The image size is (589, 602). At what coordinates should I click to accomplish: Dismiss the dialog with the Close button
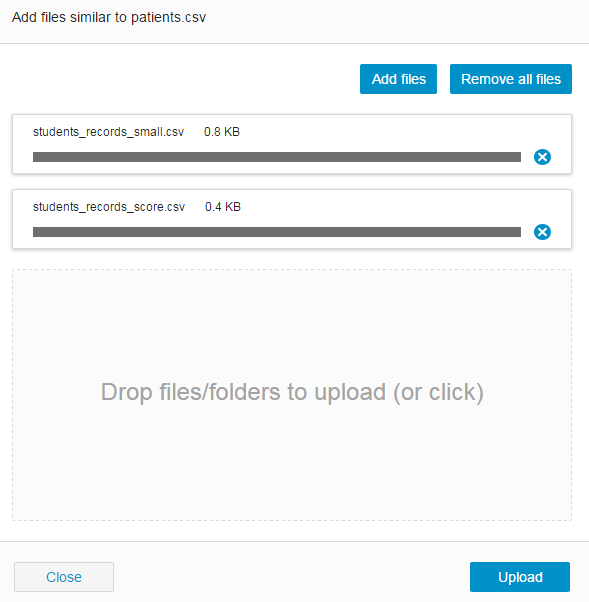[x=64, y=577]
